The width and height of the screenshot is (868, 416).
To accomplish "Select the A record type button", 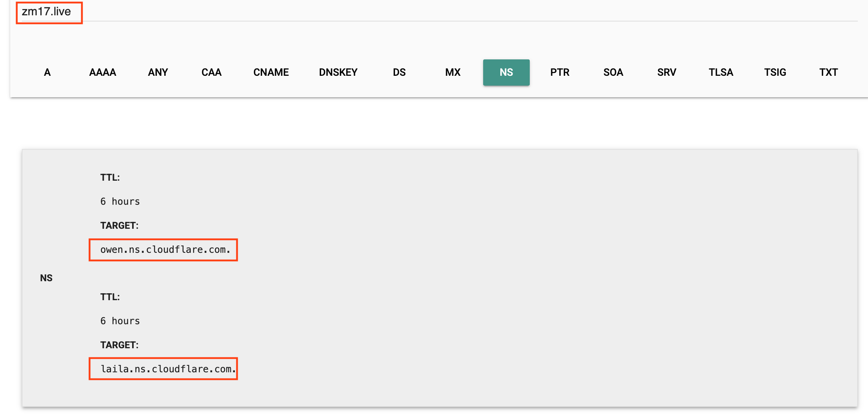I will (x=47, y=72).
